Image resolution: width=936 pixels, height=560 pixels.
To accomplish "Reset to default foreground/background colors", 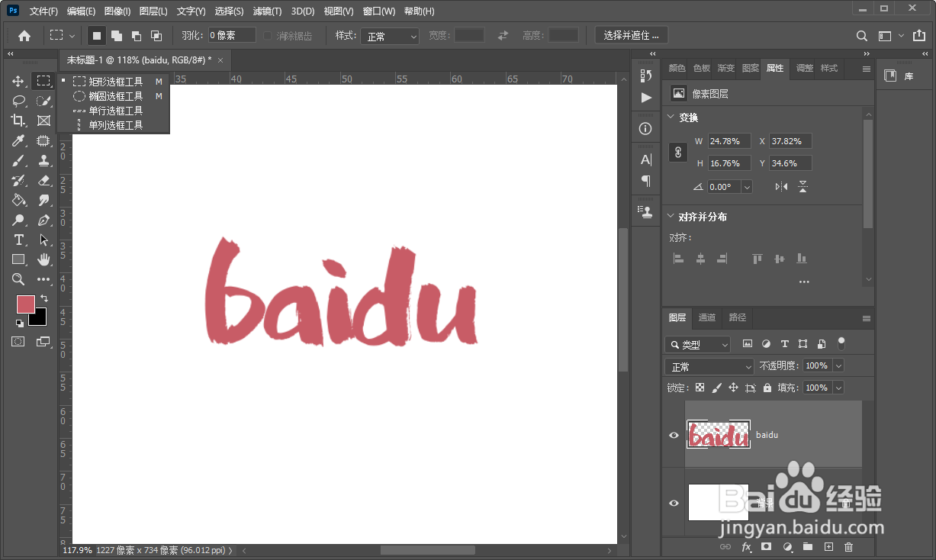I will point(19,323).
